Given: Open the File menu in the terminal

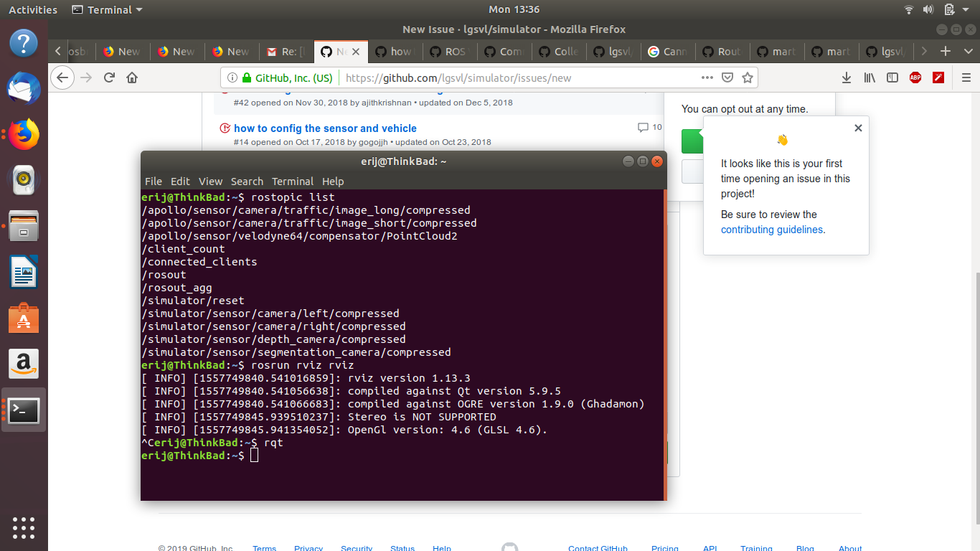Looking at the screenshot, I should pos(154,182).
